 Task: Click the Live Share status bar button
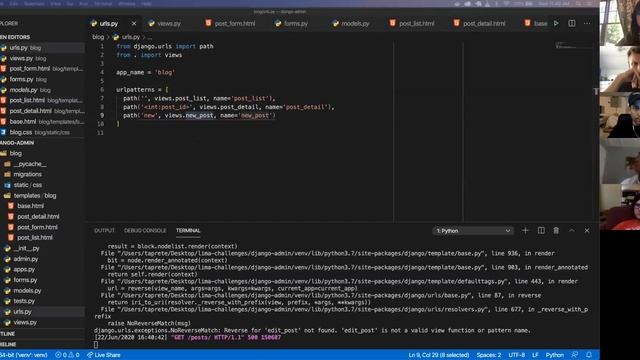103,355
